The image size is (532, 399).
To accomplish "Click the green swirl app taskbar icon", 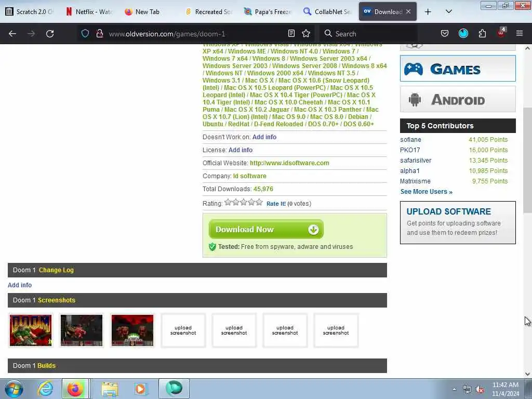I will click(174, 389).
